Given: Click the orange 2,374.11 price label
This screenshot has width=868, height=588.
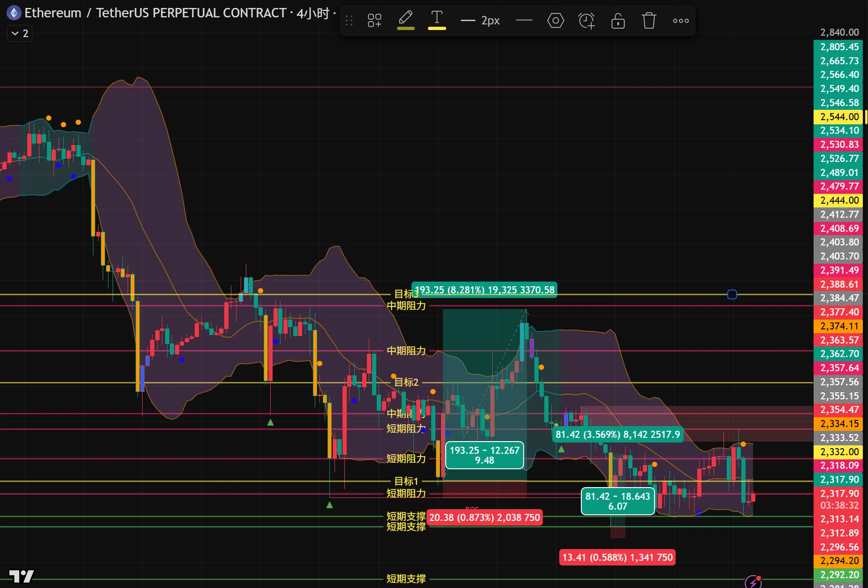Looking at the screenshot, I should tap(838, 326).
